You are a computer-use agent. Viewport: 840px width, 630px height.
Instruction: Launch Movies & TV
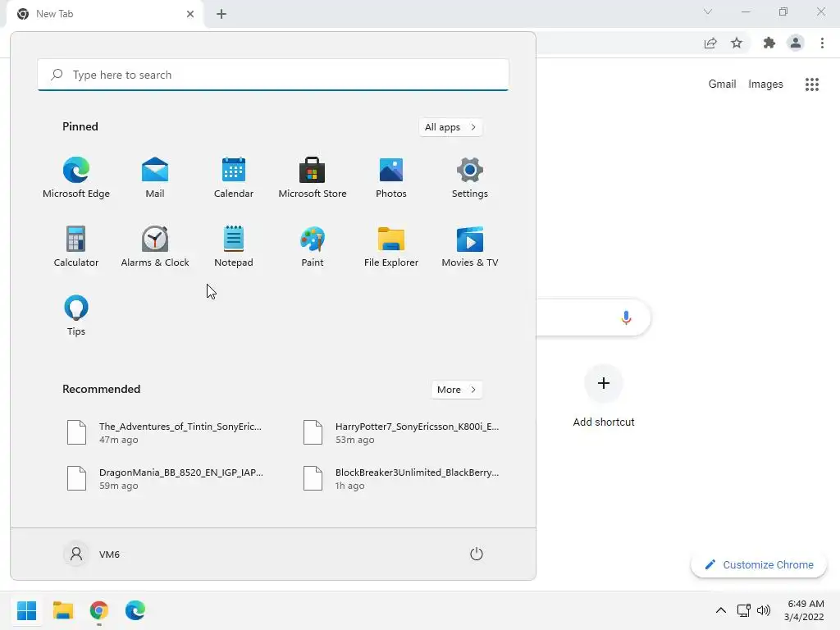point(470,247)
